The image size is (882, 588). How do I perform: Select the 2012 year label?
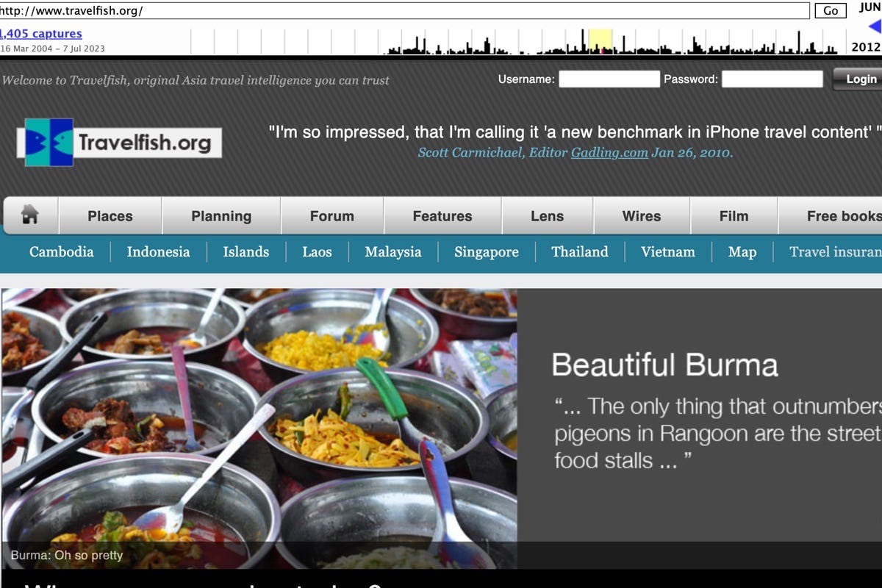pyautogui.click(x=866, y=47)
